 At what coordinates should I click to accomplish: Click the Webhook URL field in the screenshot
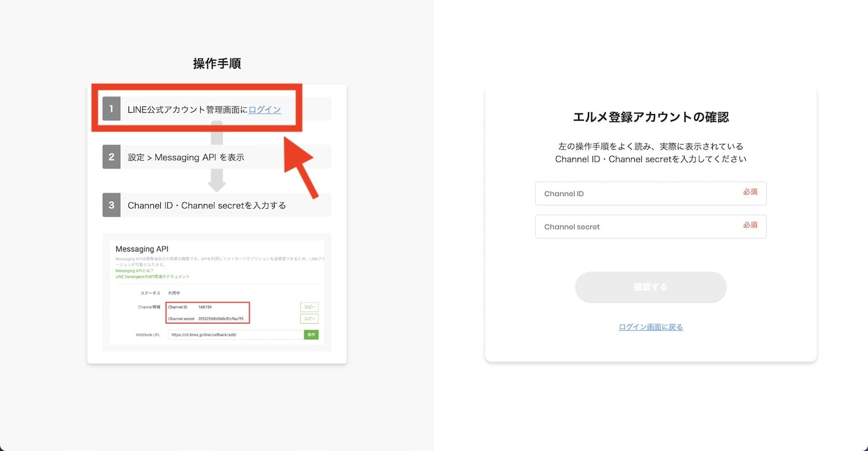(x=236, y=335)
